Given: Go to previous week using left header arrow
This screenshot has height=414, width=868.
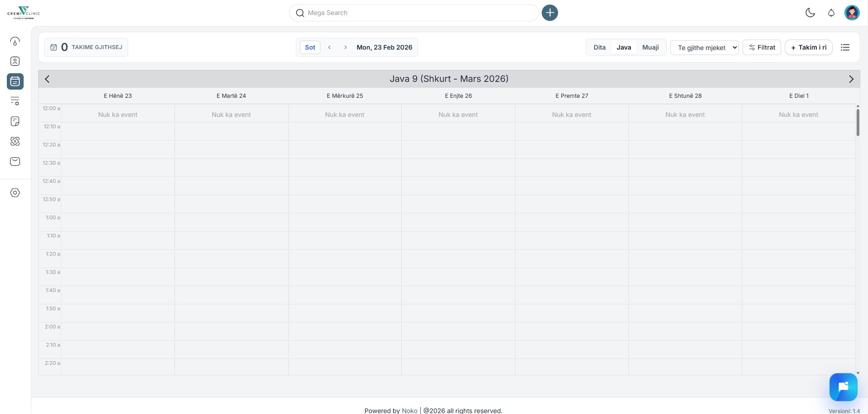Looking at the screenshot, I should coord(47,79).
